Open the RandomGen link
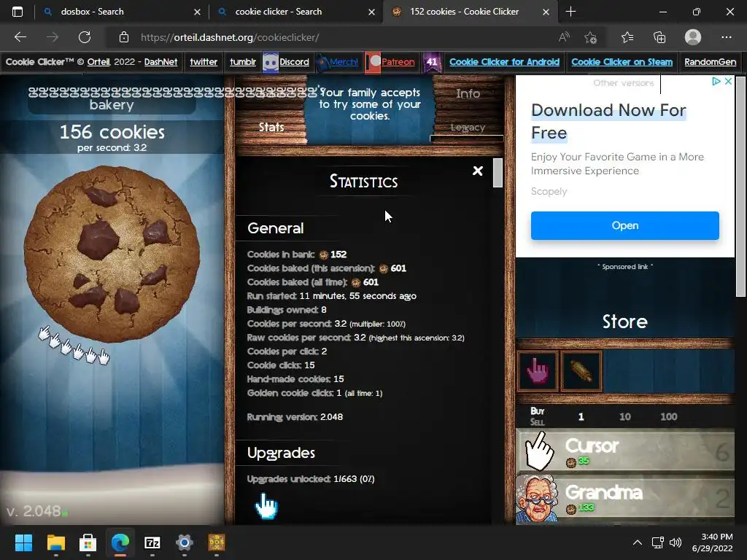This screenshot has width=747, height=560. (x=711, y=62)
